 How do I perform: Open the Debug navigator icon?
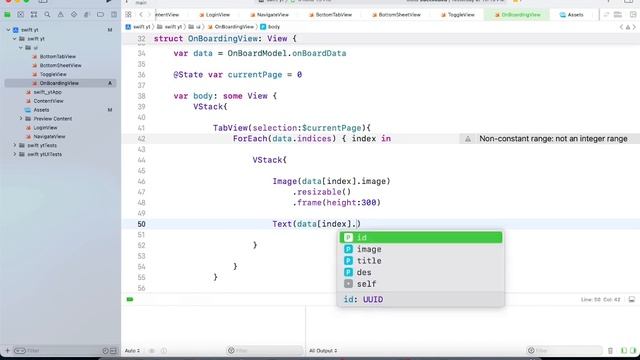87,15
